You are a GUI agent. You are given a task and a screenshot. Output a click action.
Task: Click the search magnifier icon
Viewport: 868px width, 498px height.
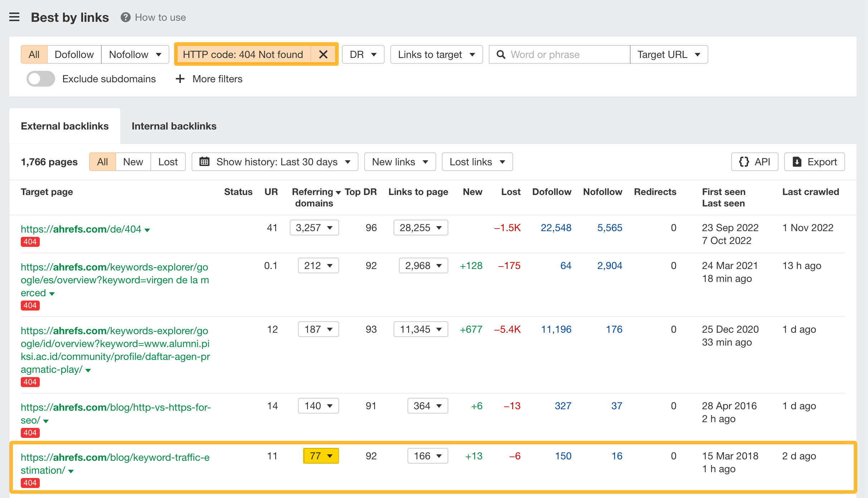pyautogui.click(x=501, y=54)
